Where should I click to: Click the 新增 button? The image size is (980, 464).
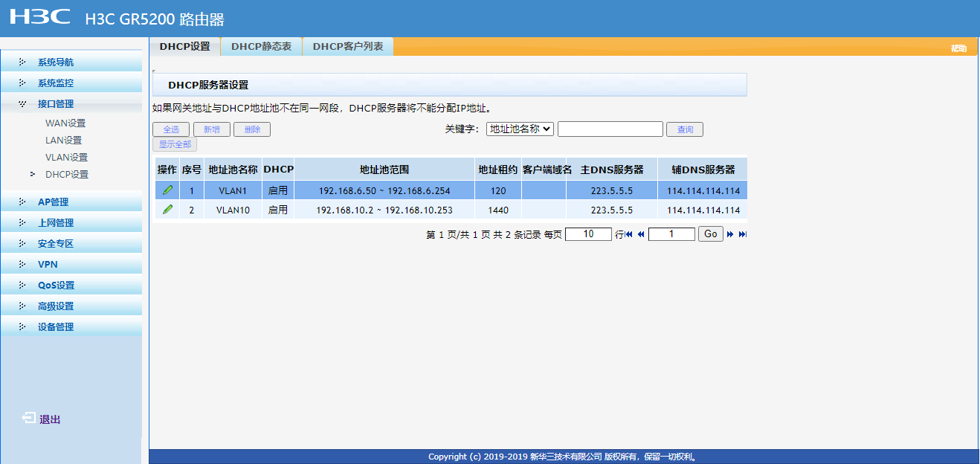click(x=212, y=129)
